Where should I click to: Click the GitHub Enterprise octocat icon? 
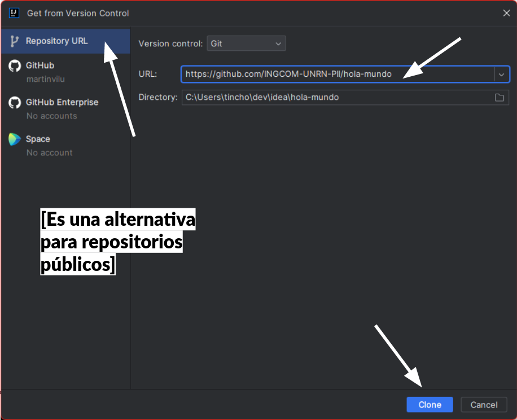pyautogui.click(x=15, y=103)
